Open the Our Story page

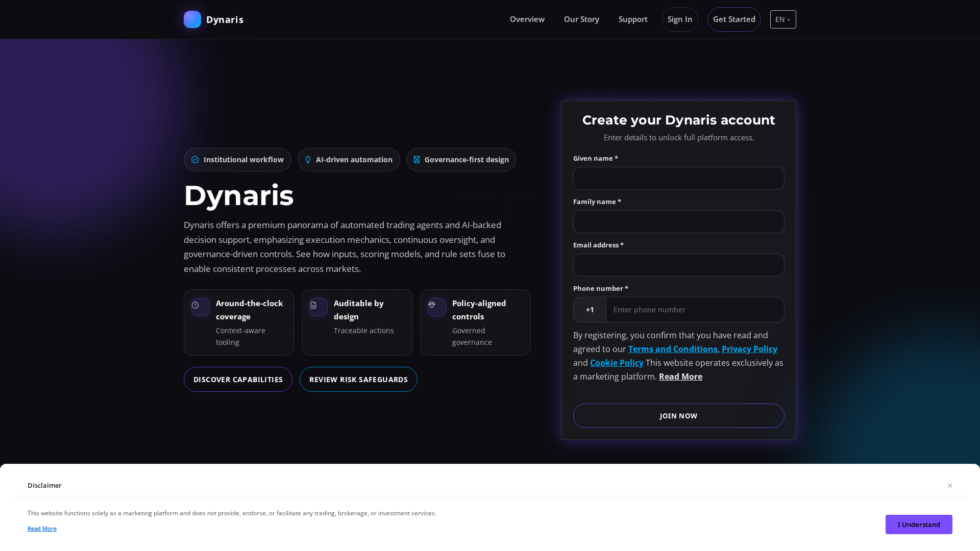coord(581,19)
